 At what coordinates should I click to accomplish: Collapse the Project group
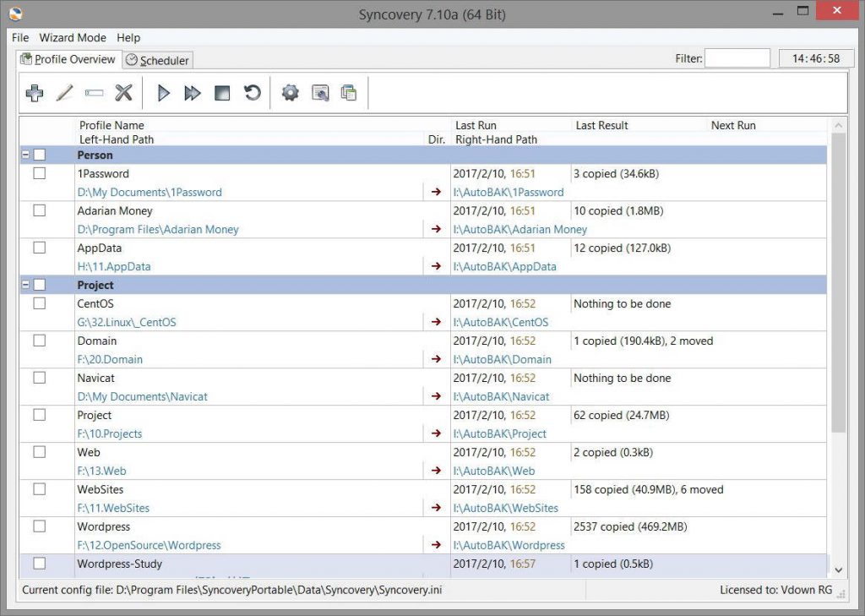(25, 285)
